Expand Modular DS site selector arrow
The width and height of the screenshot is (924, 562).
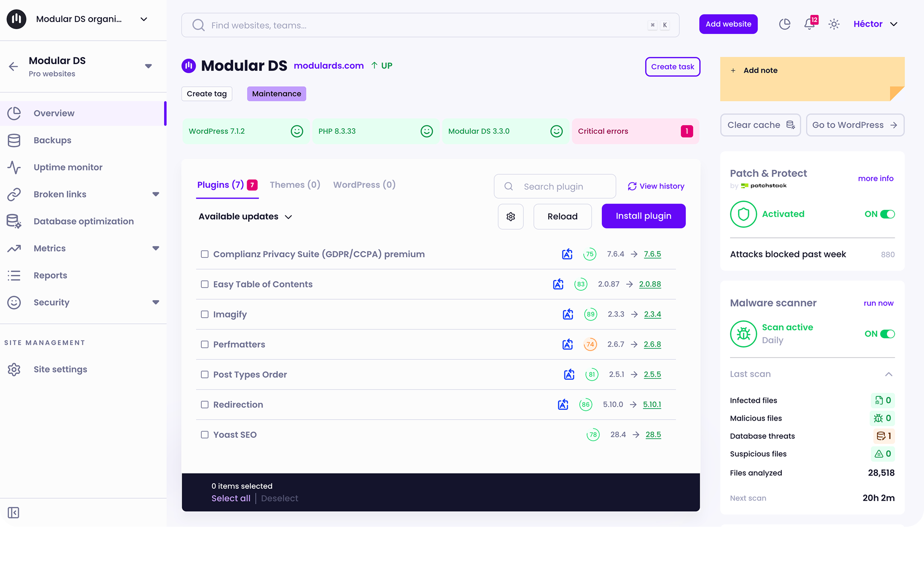pos(148,66)
